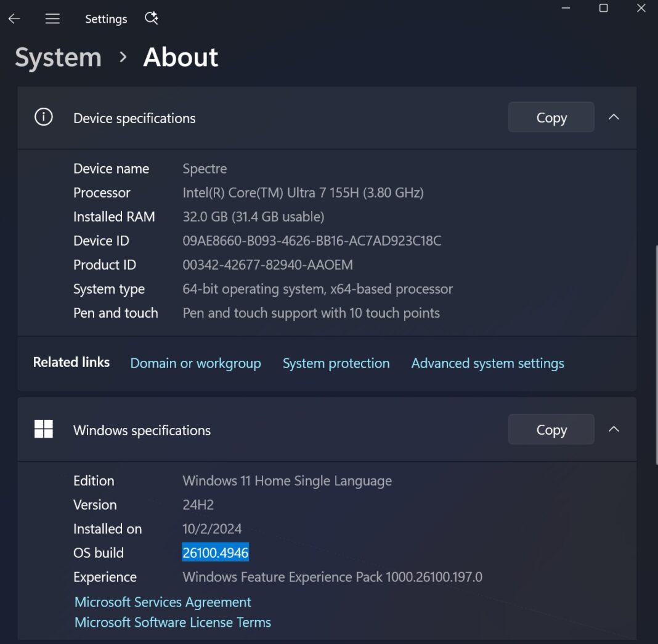Select the About breadcrumb heading
This screenshot has width=658, height=644.
tap(180, 57)
